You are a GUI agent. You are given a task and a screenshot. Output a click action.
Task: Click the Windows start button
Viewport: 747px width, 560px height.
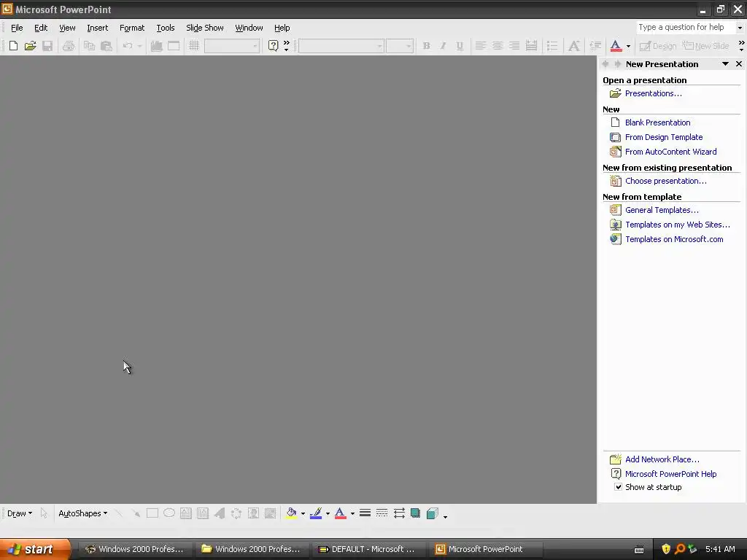coord(35,549)
